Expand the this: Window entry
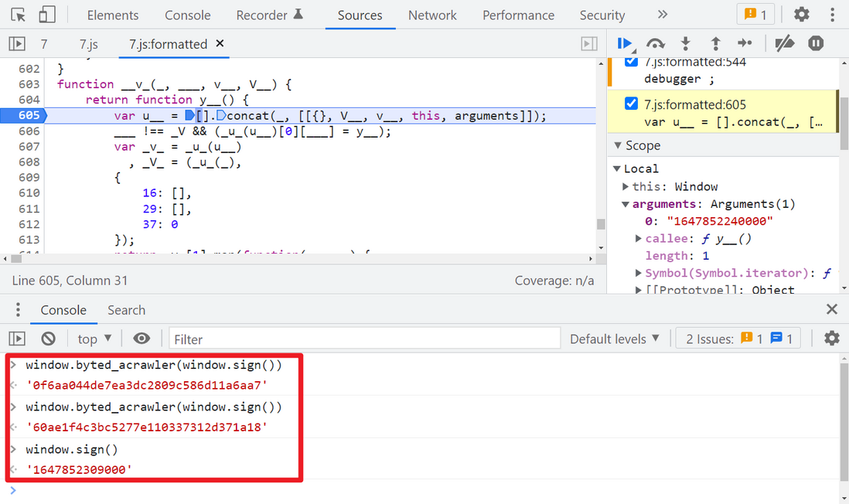Viewport: 849px width, 504px height. 626,186
